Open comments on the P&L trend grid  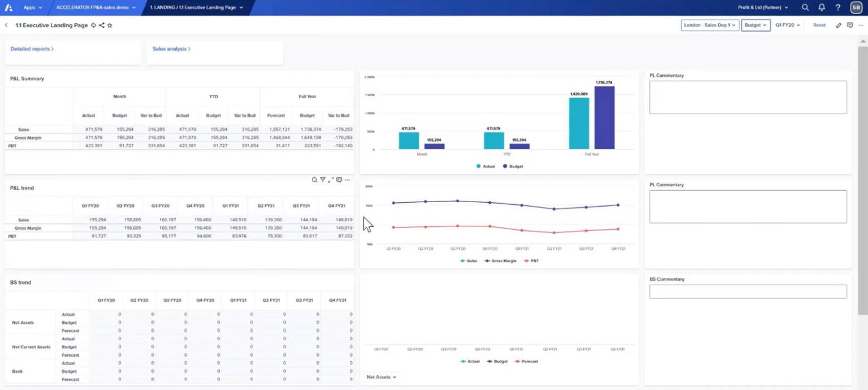click(x=339, y=179)
